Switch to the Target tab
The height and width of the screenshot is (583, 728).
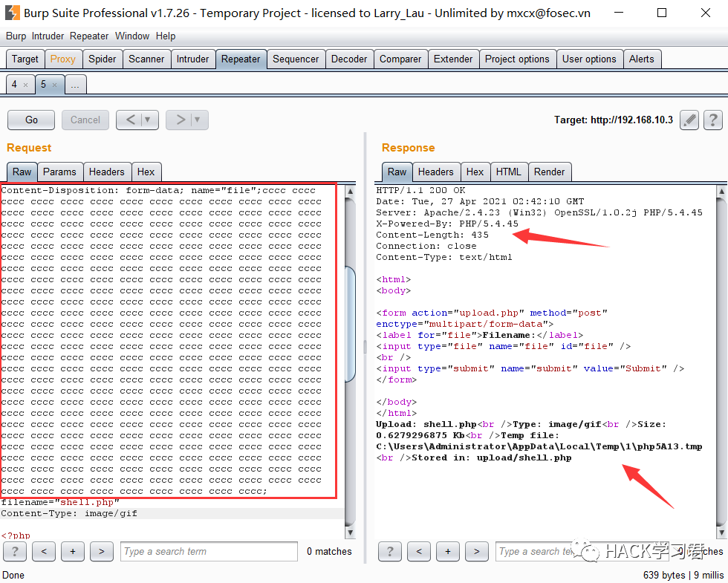pos(25,59)
